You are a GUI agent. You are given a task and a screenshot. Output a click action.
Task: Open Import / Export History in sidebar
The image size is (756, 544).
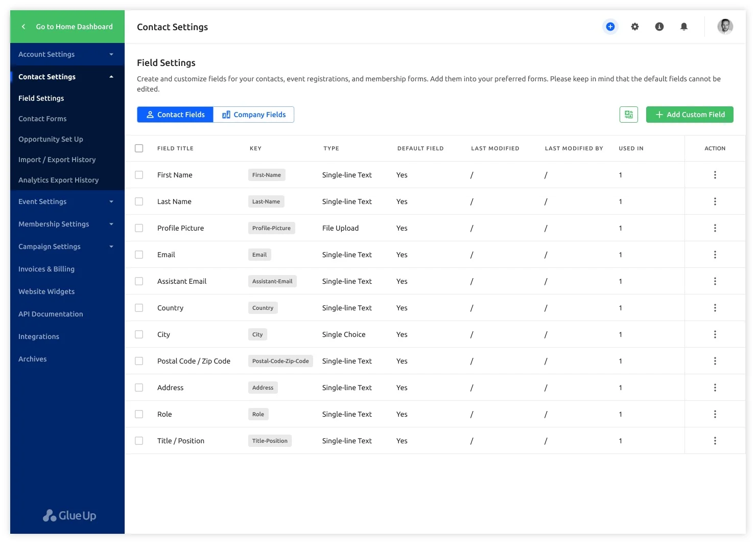[x=57, y=160]
